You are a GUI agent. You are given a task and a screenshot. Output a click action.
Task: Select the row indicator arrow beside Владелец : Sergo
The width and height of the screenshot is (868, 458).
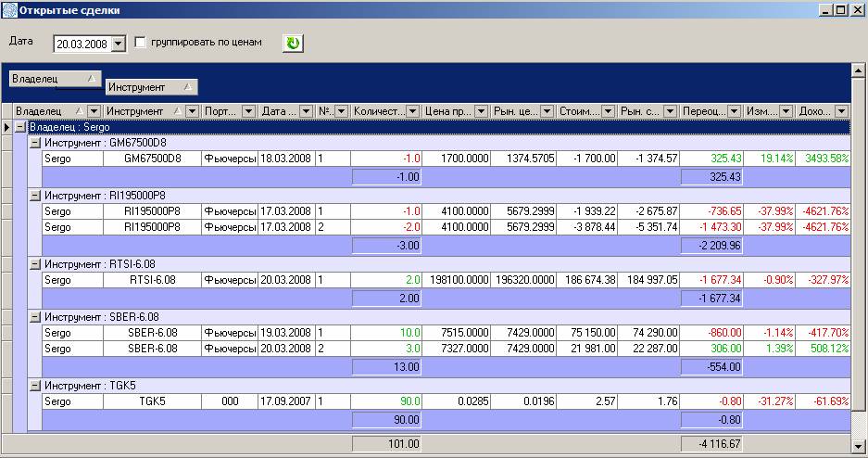(6, 127)
